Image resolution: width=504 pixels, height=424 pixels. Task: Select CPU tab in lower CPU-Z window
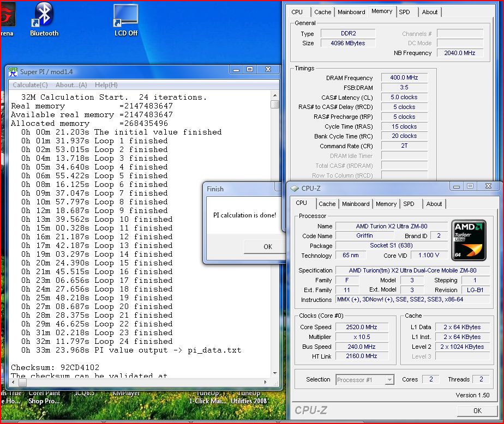click(301, 203)
